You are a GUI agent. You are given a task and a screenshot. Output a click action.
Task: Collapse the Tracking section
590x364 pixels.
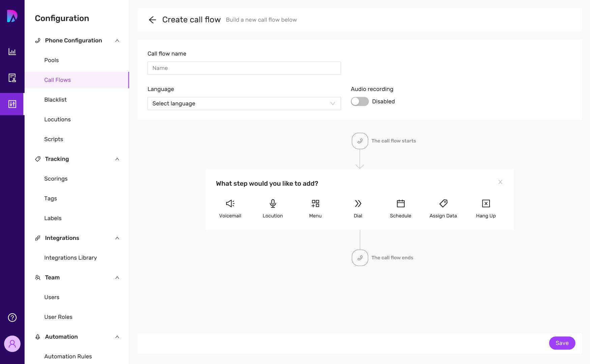pyautogui.click(x=117, y=159)
